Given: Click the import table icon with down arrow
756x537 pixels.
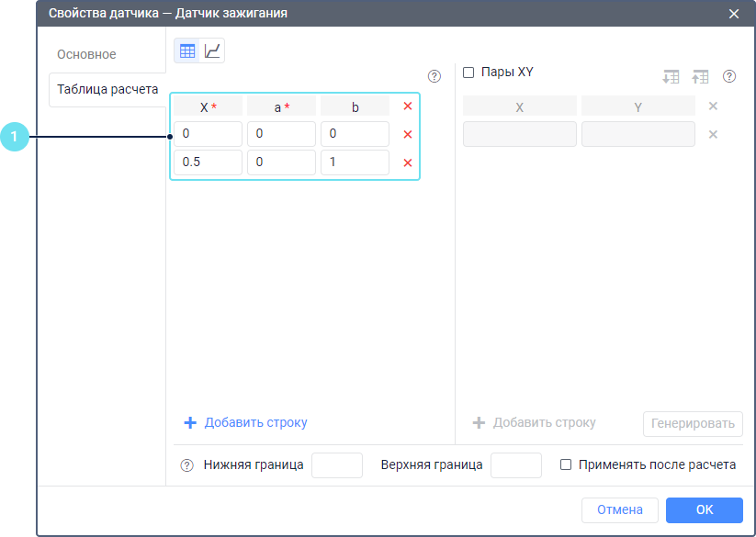Looking at the screenshot, I should pyautogui.click(x=671, y=77).
